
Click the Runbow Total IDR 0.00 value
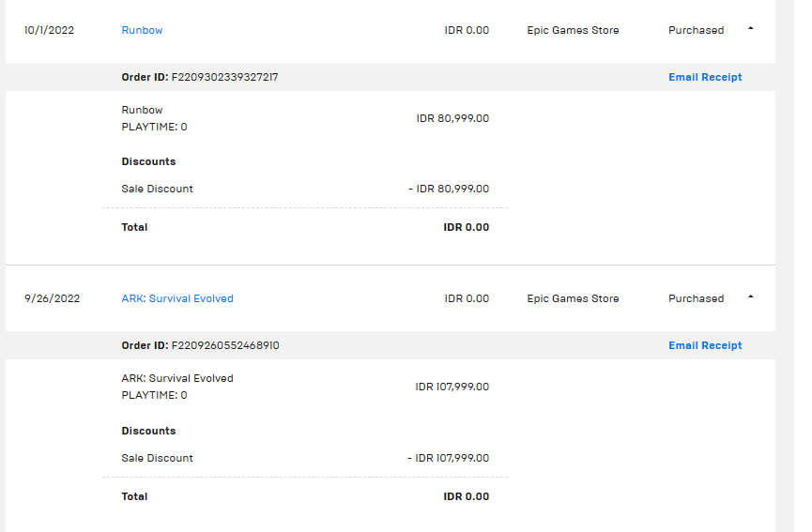point(466,227)
